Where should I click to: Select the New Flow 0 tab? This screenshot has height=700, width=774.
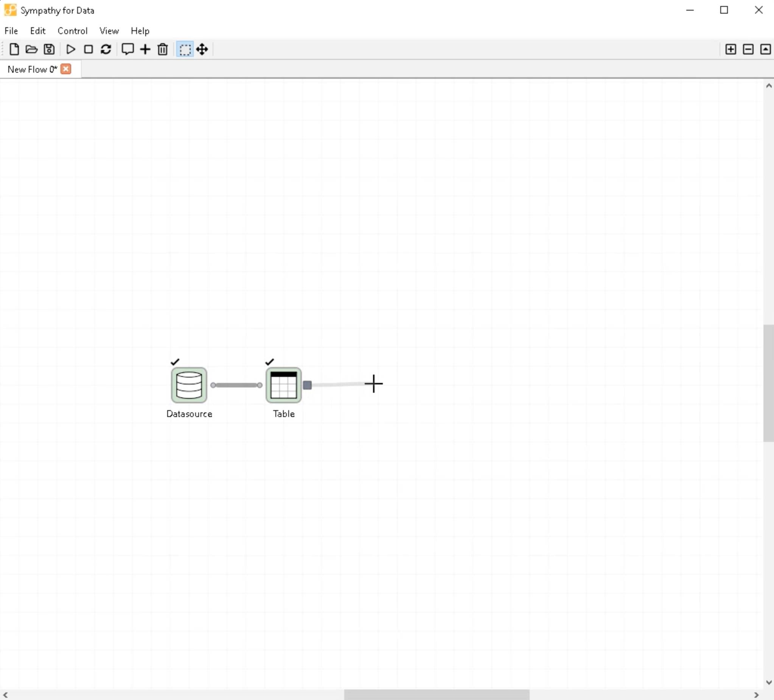32,70
